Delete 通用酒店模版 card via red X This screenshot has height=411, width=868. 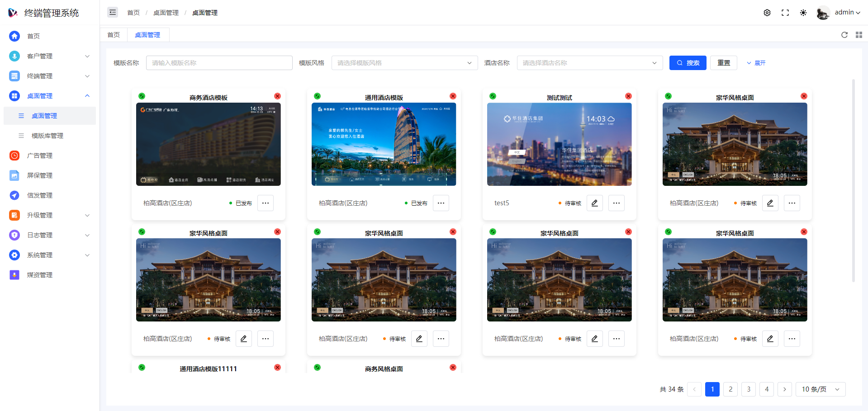tap(453, 96)
